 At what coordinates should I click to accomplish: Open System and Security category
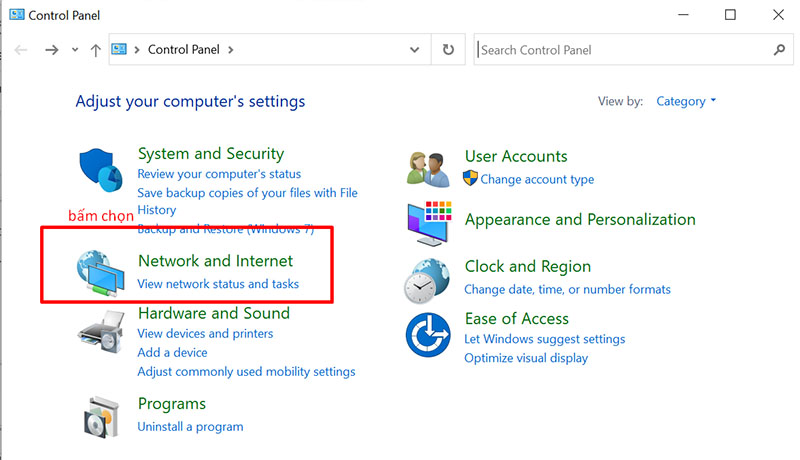211,154
